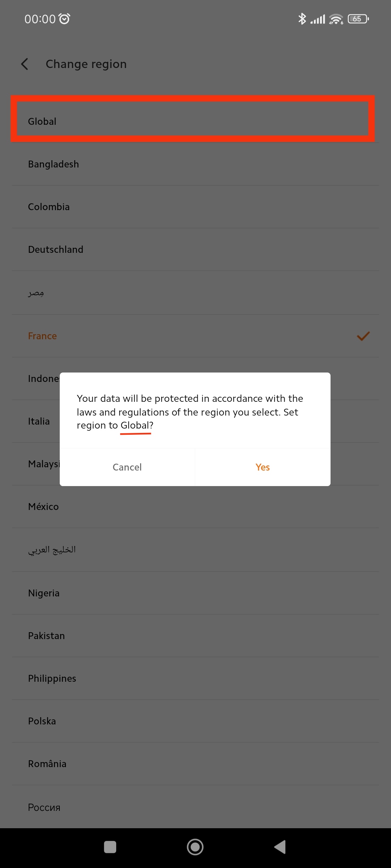Select the Colombia region entry
The width and height of the screenshot is (391, 868).
click(x=49, y=207)
